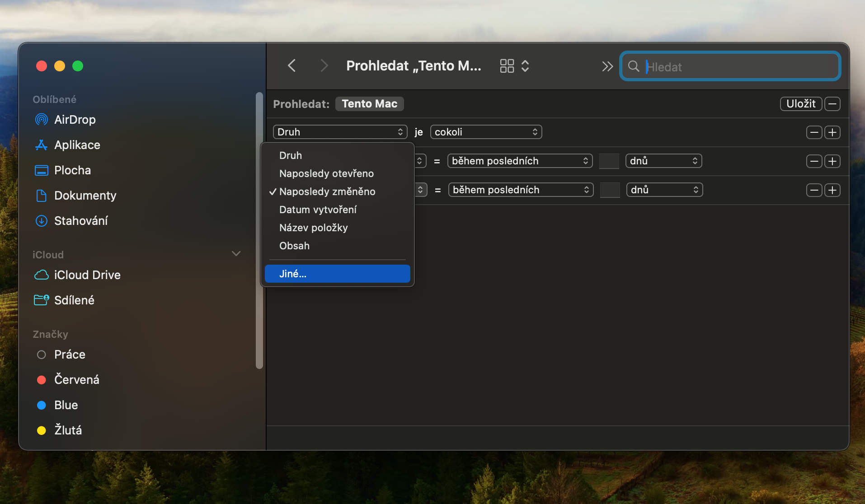
Task: Switch view using the grid icon
Action: [507, 66]
